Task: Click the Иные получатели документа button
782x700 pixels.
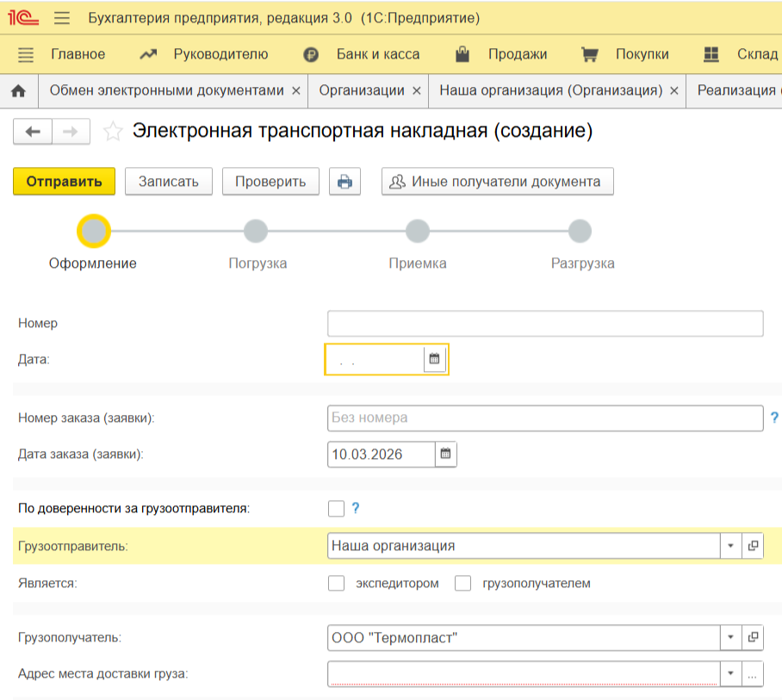Action: pos(497,182)
